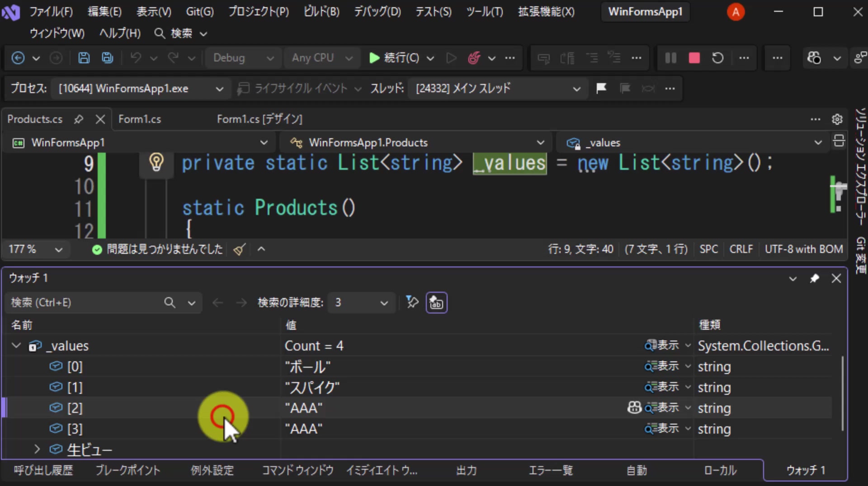The width and height of the screenshot is (868, 486).
Task: Restart the debug session icon
Action: click(x=718, y=58)
